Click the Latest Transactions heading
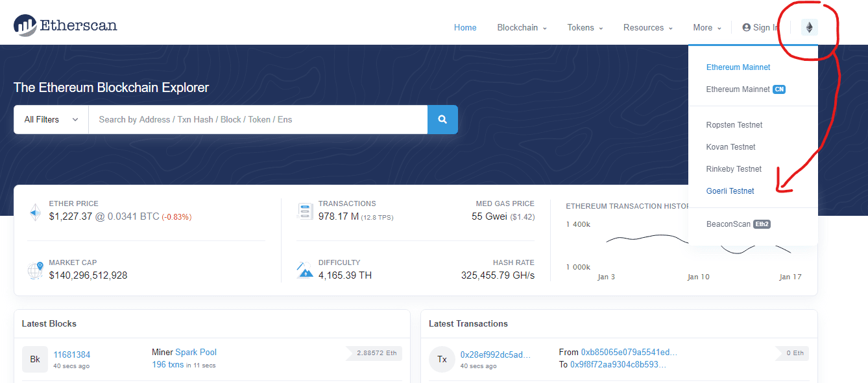The image size is (868, 383). point(468,323)
